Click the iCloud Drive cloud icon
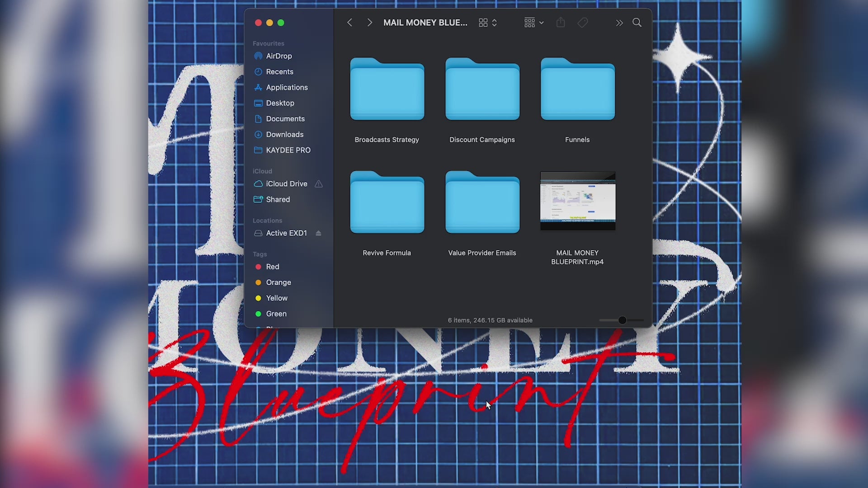This screenshot has width=868, height=488. [258, 184]
